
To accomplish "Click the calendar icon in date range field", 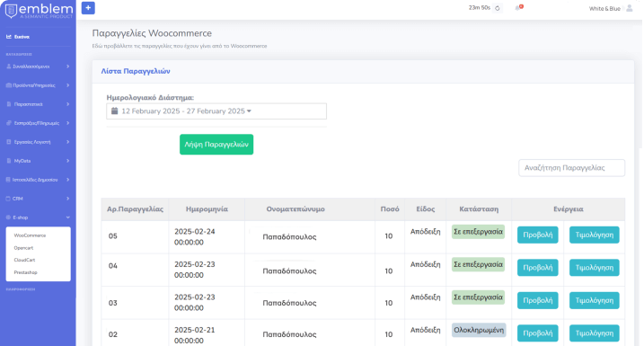I will pyautogui.click(x=115, y=111).
